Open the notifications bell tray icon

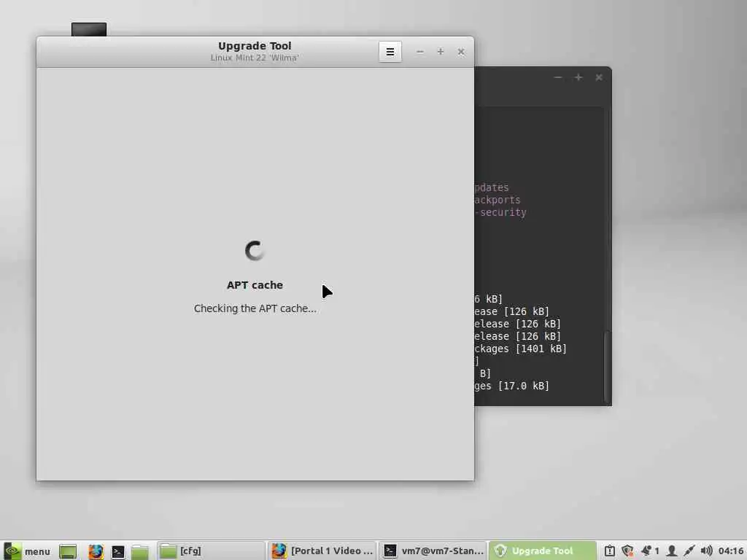coord(650,551)
